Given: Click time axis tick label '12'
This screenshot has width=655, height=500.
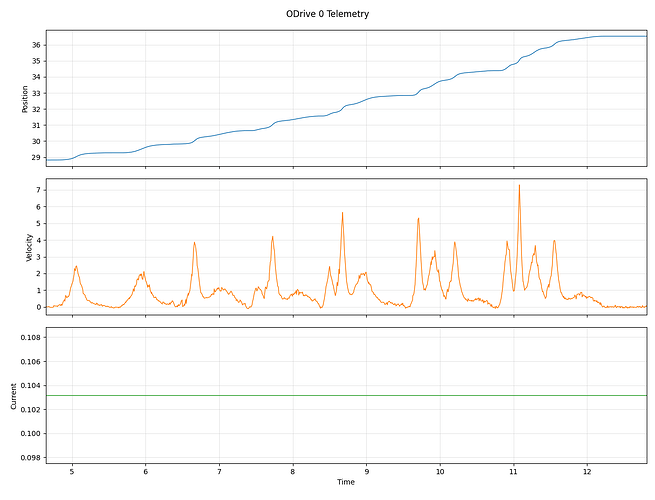Looking at the screenshot, I should (587, 472).
